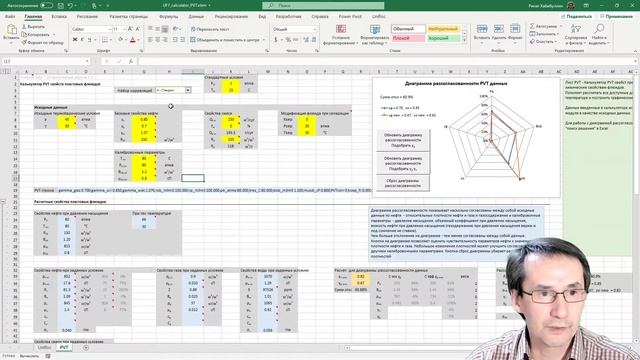The image size is (640, 360).
Task: Click Merge and Center (Объединить и поместить в центре)
Action: [x=225, y=40]
